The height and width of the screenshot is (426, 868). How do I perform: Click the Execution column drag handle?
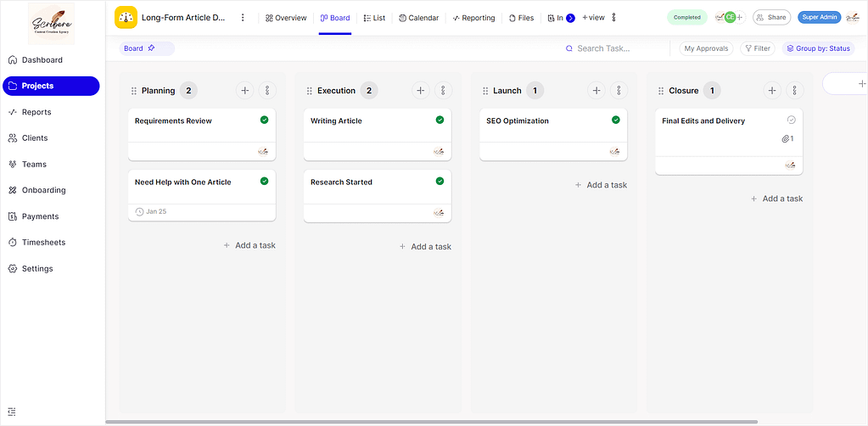(x=310, y=91)
